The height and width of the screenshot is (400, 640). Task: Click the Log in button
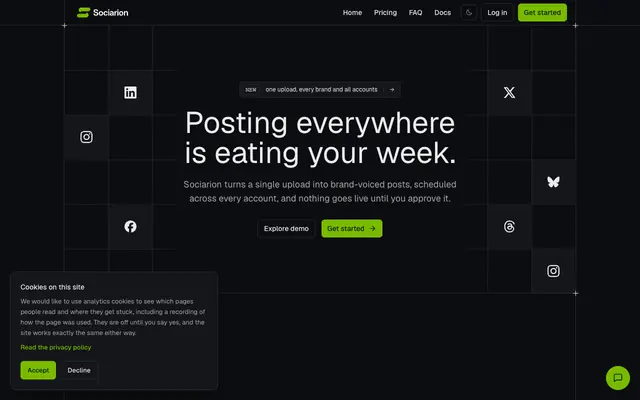(x=497, y=13)
